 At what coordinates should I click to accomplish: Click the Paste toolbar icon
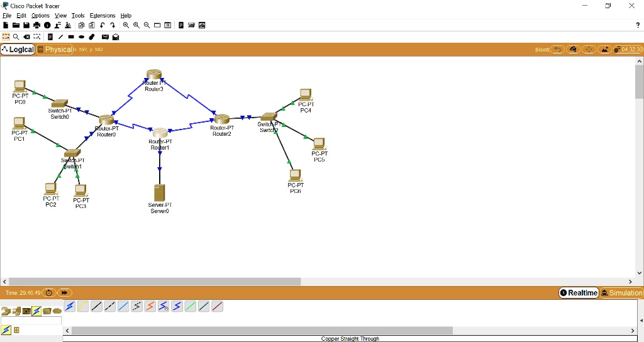coord(92,25)
